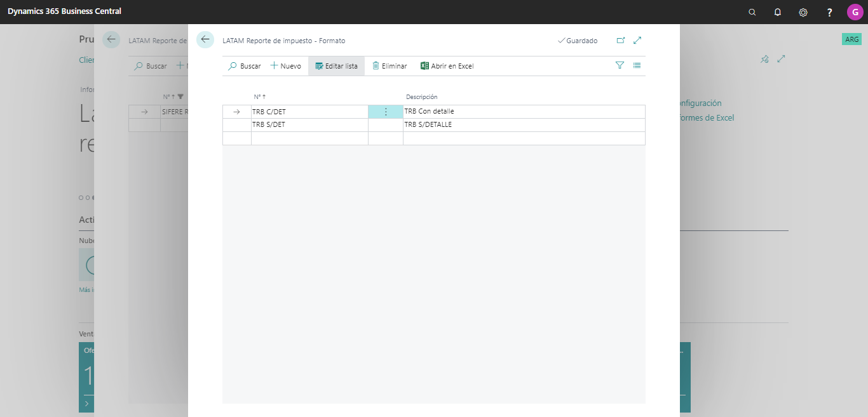
Task: Click Eliminar to delete the row
Action: (x=389, y=66)
